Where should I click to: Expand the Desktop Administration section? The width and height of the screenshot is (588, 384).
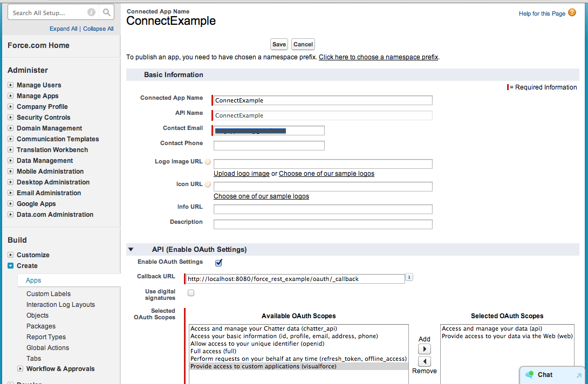10,182
